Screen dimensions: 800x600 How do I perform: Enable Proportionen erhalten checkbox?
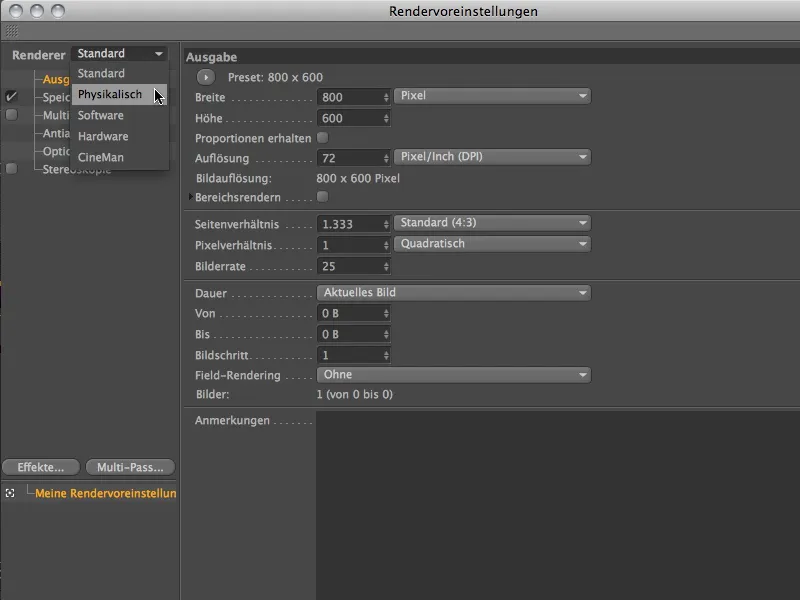(322, 138)
